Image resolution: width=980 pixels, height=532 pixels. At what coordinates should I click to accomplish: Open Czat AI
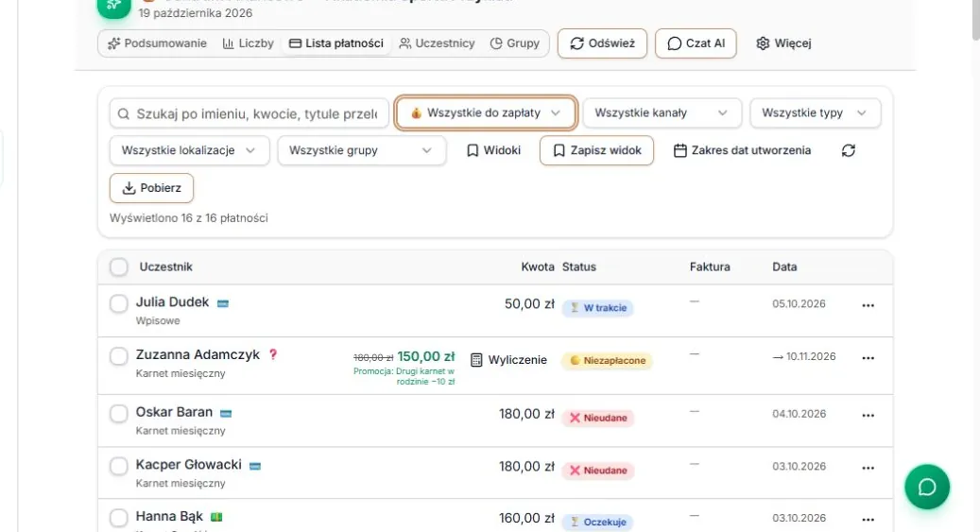coord(696,43)
